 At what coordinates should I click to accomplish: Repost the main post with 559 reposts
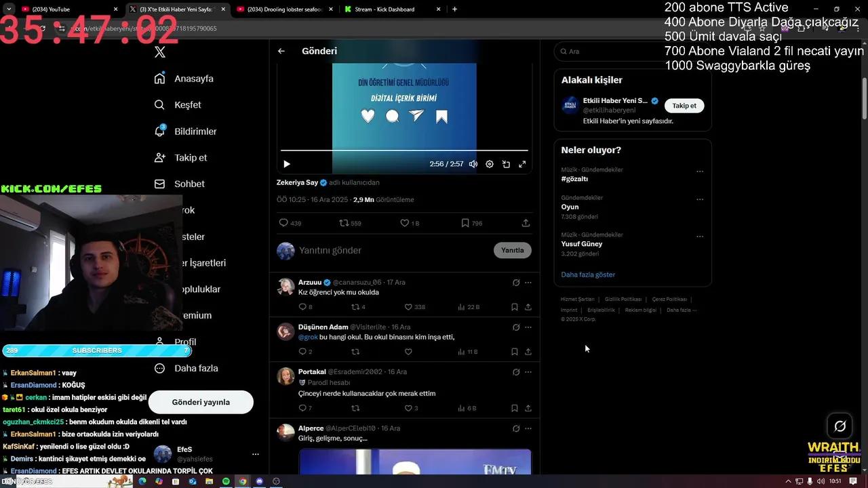[344, 223]
